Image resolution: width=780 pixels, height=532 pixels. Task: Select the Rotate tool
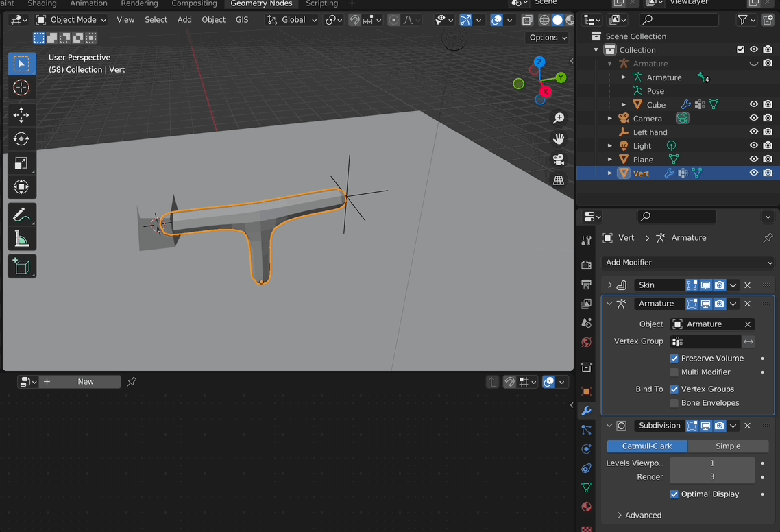coord(21,138)
